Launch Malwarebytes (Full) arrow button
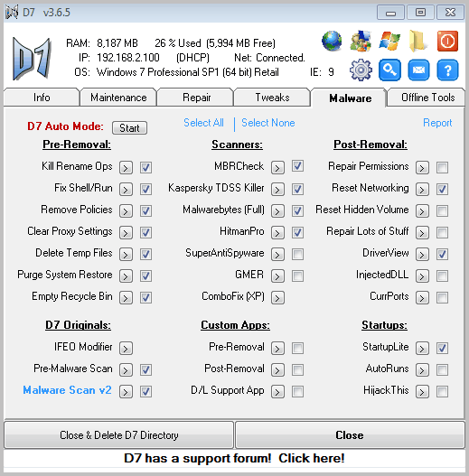The image size is (469, 476). click(x=277, y=210)
